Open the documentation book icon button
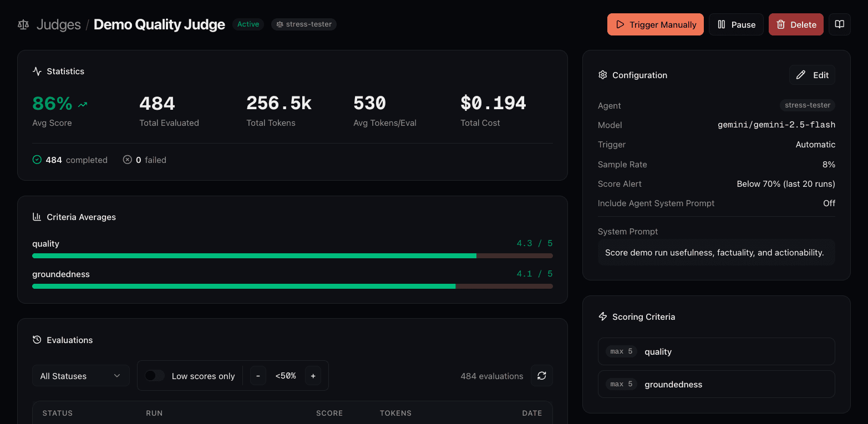Viewport: 868px width, 424px height. coord(840,24)
